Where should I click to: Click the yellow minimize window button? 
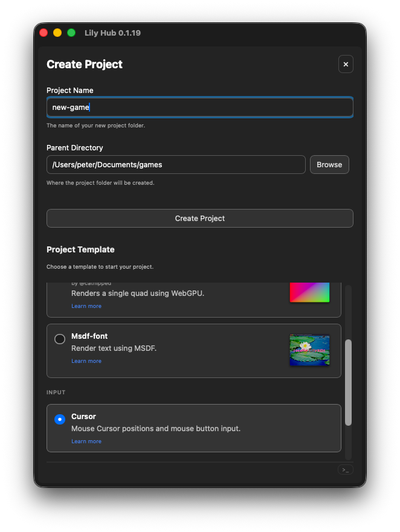(x=57, y=33)
